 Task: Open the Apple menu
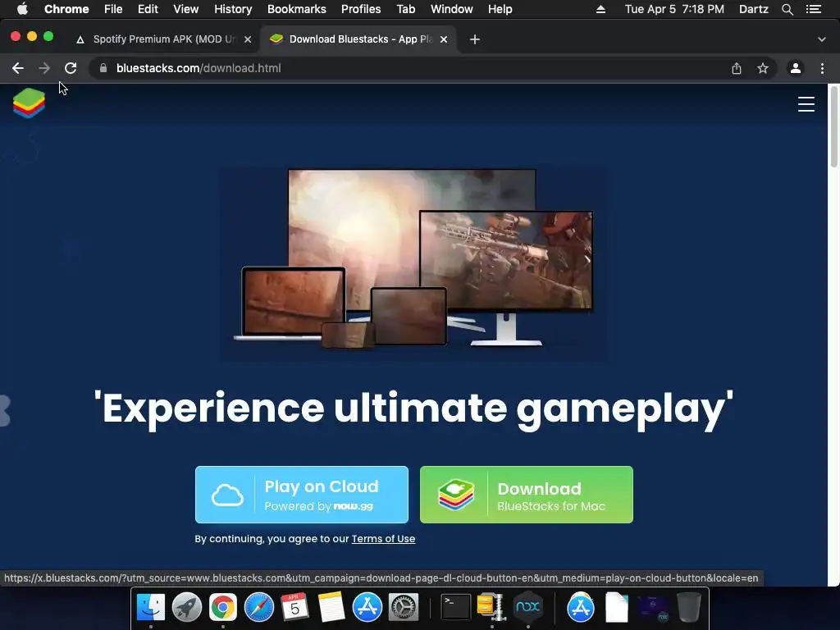[22, 9]
